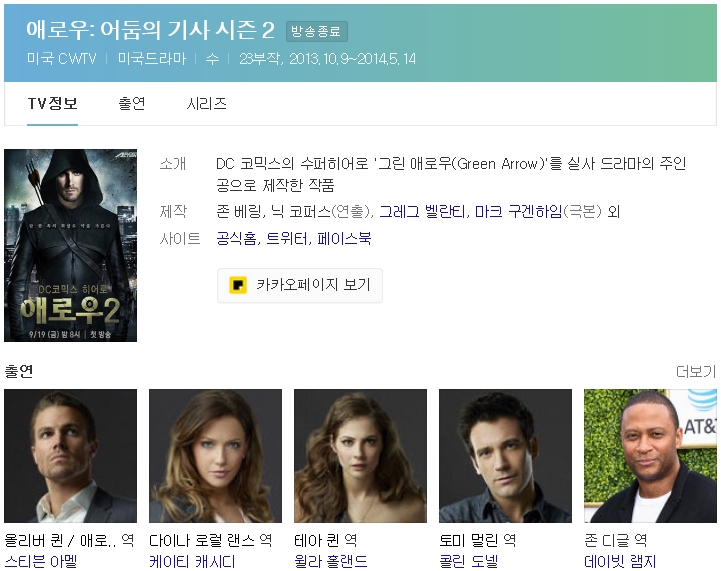Click the 데이빗 램지 name link

pos(620,561)
